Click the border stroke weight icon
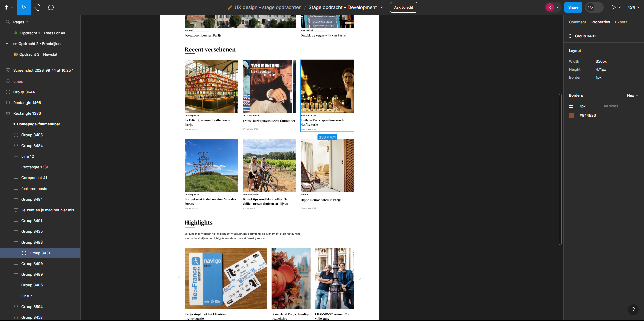644x321 pixels. 571,106
